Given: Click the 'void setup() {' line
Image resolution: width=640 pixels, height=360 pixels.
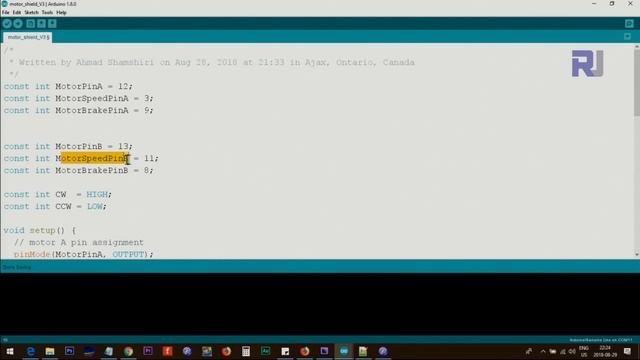Looking at the screenshot, I should pyautogui.click(x=40, y=231).
